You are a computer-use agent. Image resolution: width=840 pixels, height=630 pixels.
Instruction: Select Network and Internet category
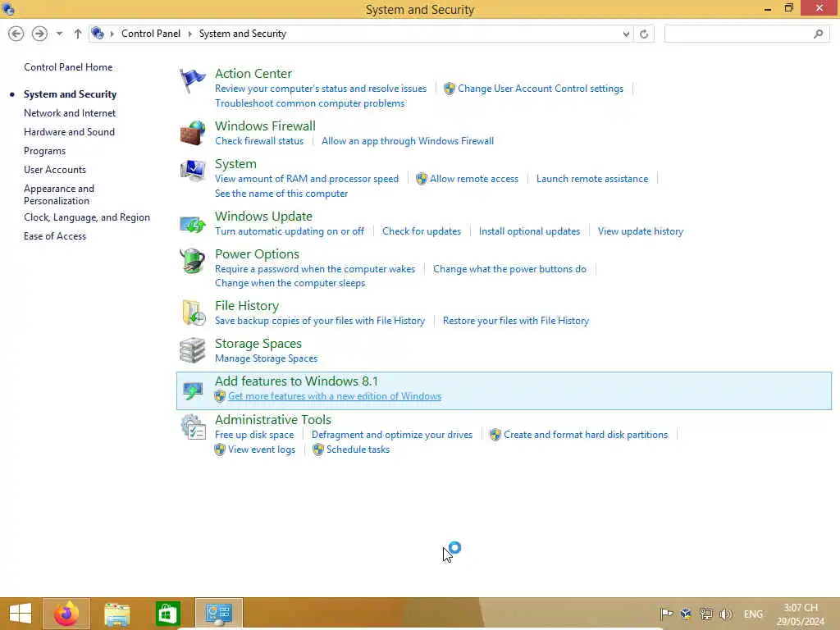[x=70, y=113]
